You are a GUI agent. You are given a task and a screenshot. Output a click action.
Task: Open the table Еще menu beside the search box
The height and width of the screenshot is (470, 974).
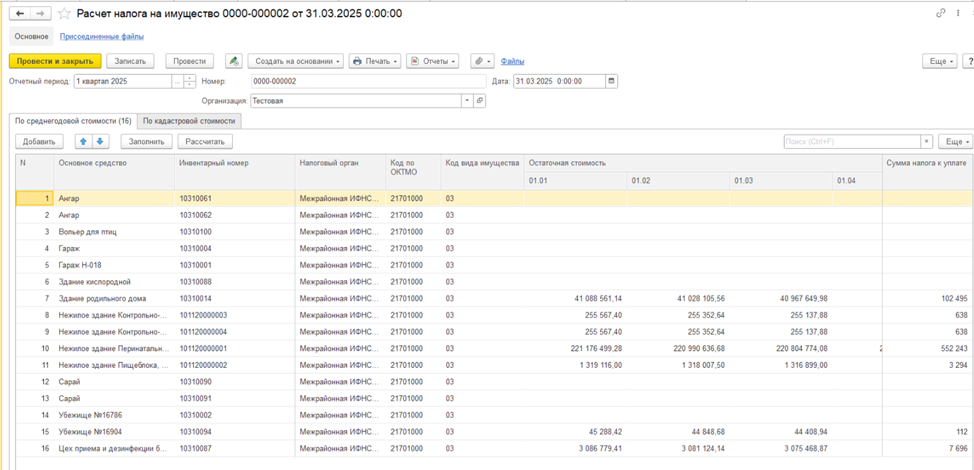(955, 142)
